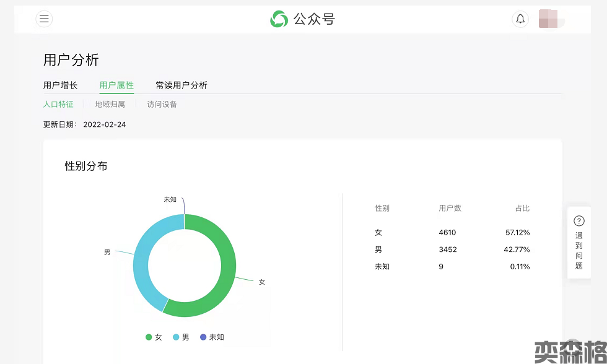Click the green 公众号 logo icon
The width and height of the screenshot is (607, 364).
coord(279,19)
